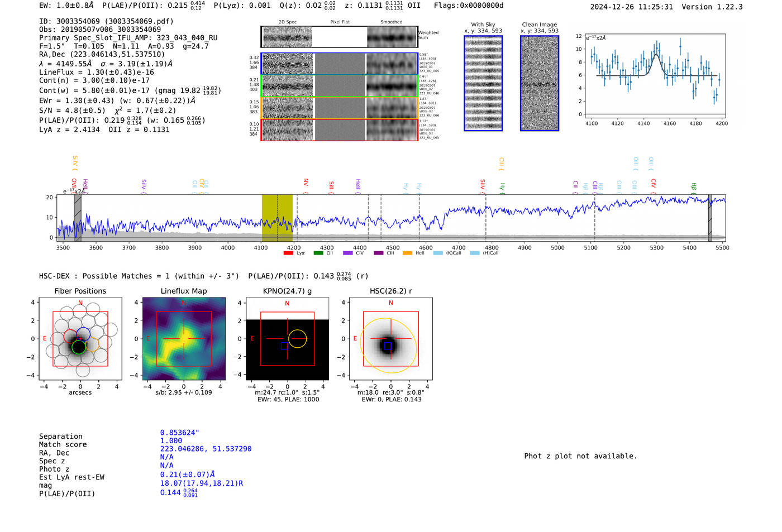
Task: Click the blue square in KPNO g image
Action: coord(284,346)
